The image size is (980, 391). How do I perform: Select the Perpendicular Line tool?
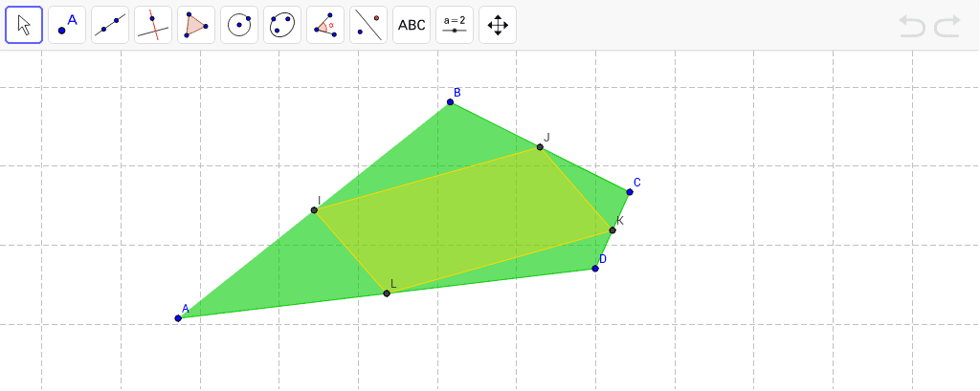153,25
